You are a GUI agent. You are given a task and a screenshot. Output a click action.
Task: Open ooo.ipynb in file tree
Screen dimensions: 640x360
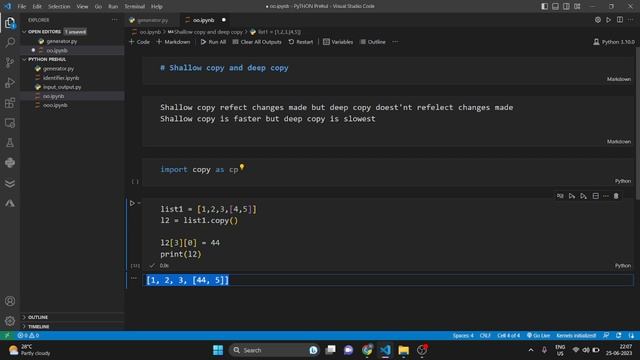point(55,105)
